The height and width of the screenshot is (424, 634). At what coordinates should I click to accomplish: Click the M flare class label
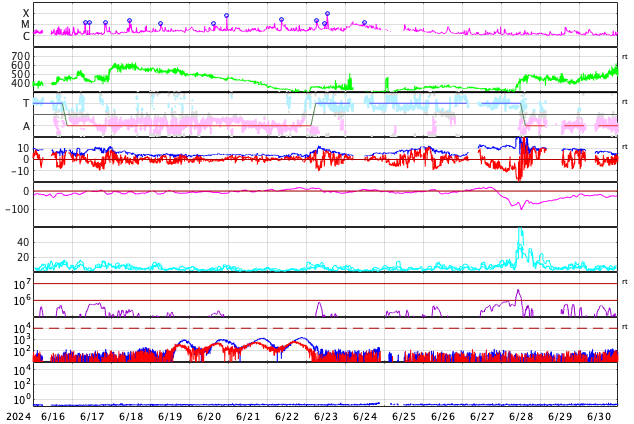26,25
